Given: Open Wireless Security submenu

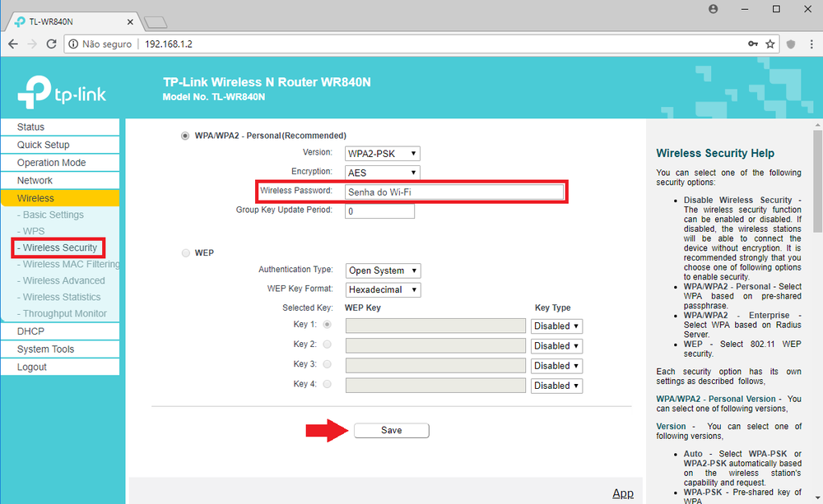Looking at the screenshot, I should pos(58,247).
